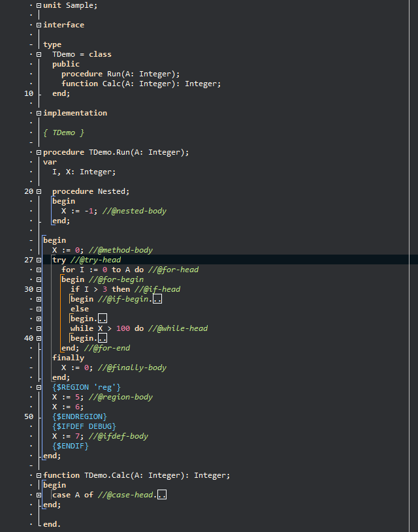
Task: Click ellipsis box after 'begin.' under else
Action: [x=103, y=319]
